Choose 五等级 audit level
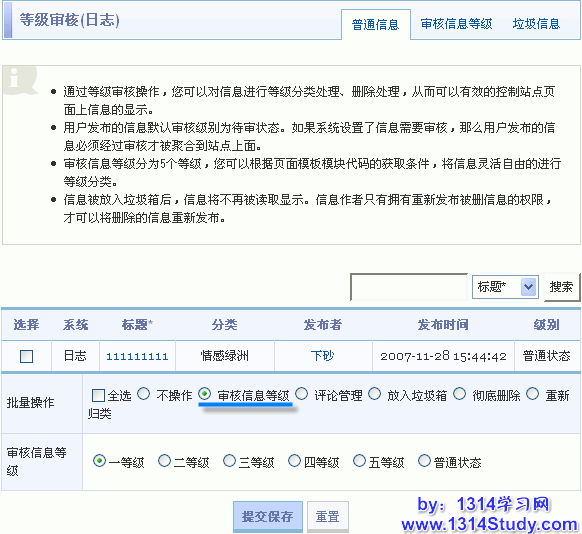582x534 pixels. click(x=359, y=461)
